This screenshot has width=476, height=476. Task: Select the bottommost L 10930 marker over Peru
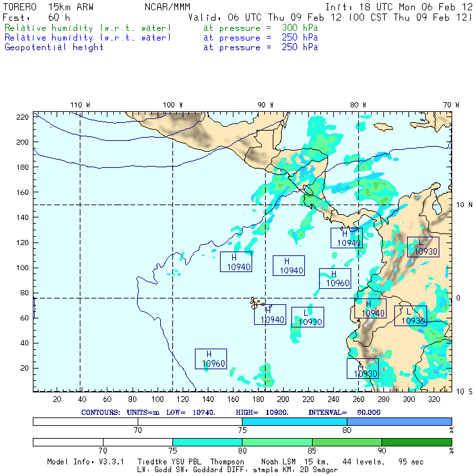click(363, 369)
